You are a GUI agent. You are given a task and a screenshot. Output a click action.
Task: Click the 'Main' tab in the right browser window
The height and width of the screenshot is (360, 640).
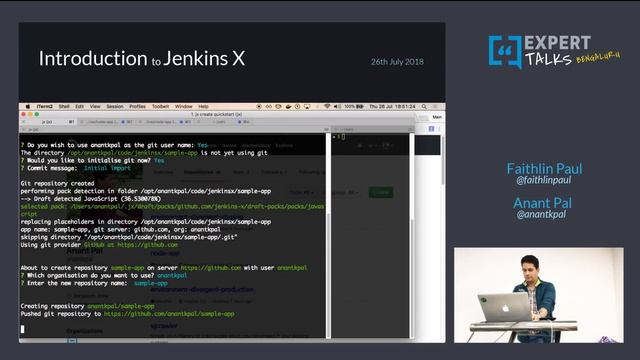pyautogui.click(x=437, y=117)
